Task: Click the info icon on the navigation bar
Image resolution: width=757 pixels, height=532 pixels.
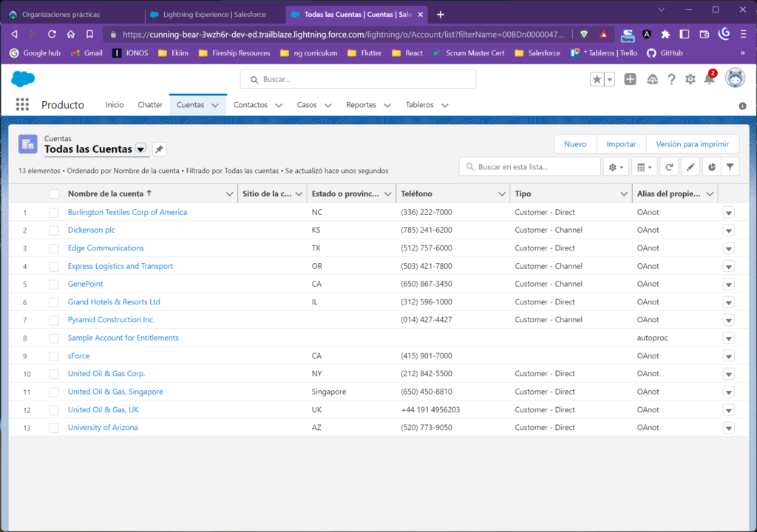Action: (x=742, y=106)
